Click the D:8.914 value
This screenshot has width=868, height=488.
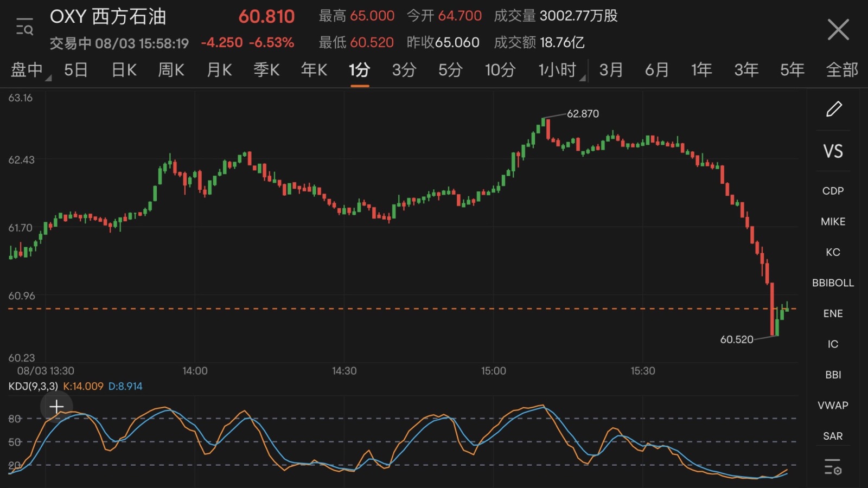(x=125, y=386)
